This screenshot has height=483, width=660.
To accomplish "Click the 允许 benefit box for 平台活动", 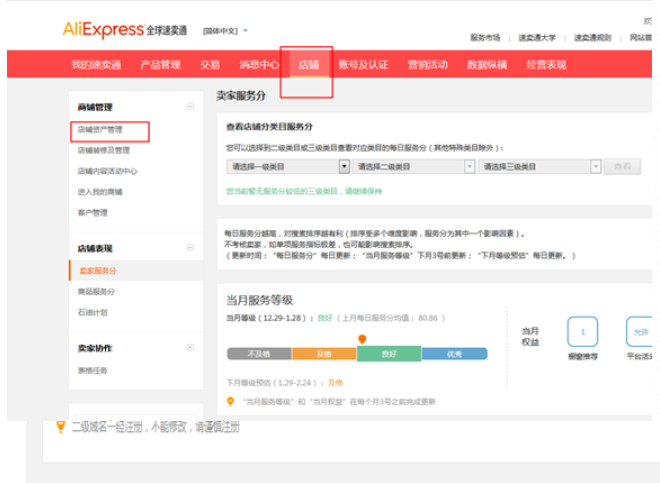I will pyautogui.click(x=640, y=332).
